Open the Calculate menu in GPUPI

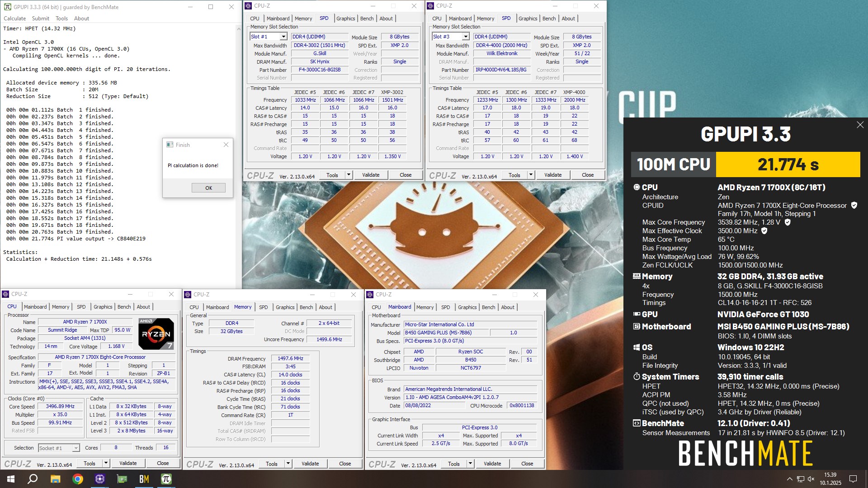pyautogui.click(x=15, y=19)
